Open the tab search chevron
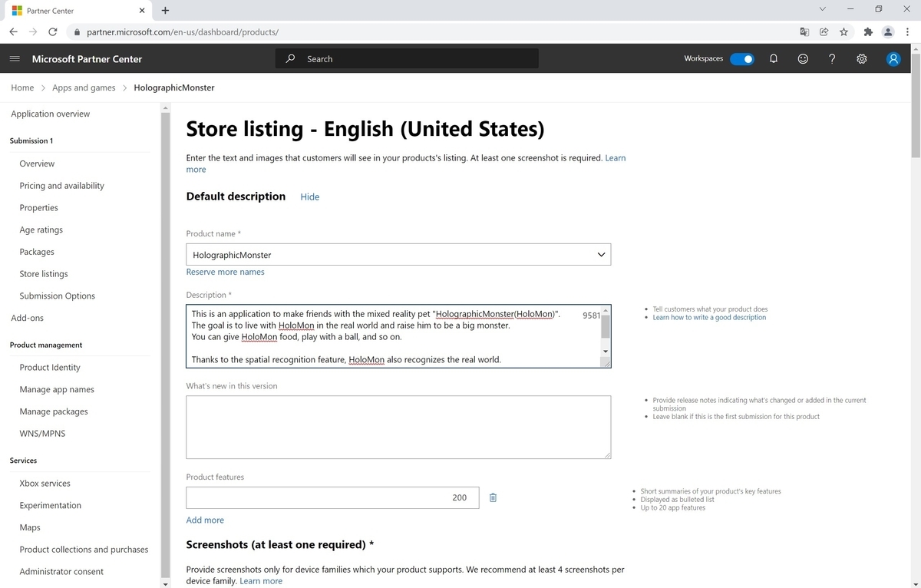Screen dimensions: 921x588 click(822, 9)
